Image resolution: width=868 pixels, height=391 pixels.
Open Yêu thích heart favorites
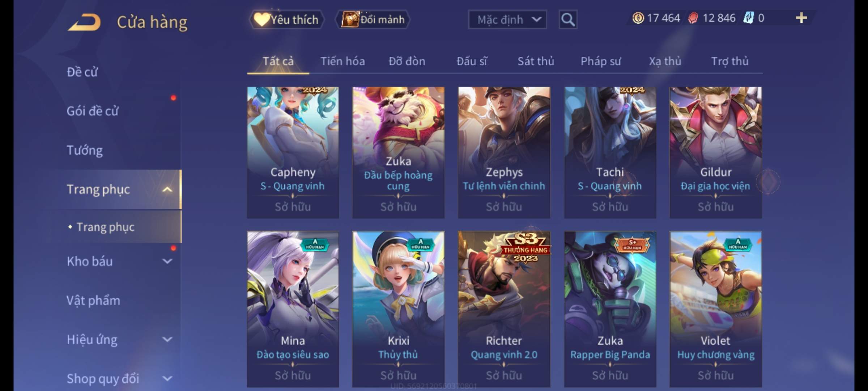286,20
